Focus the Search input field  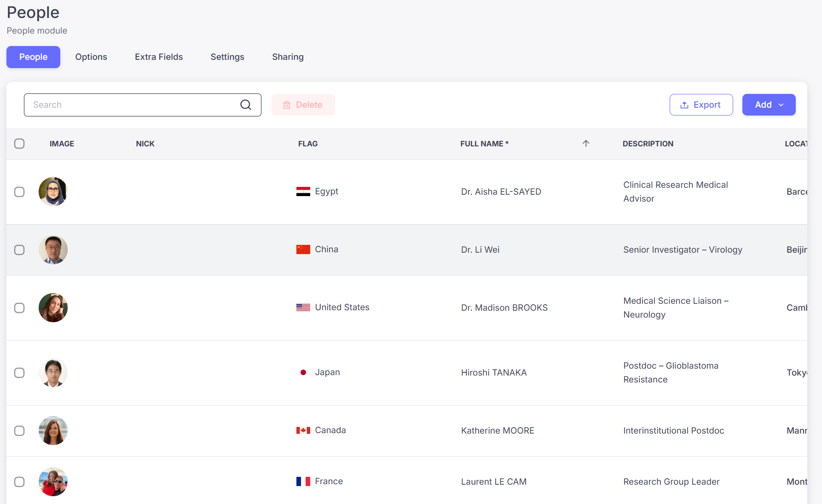(x=143, y=105)
